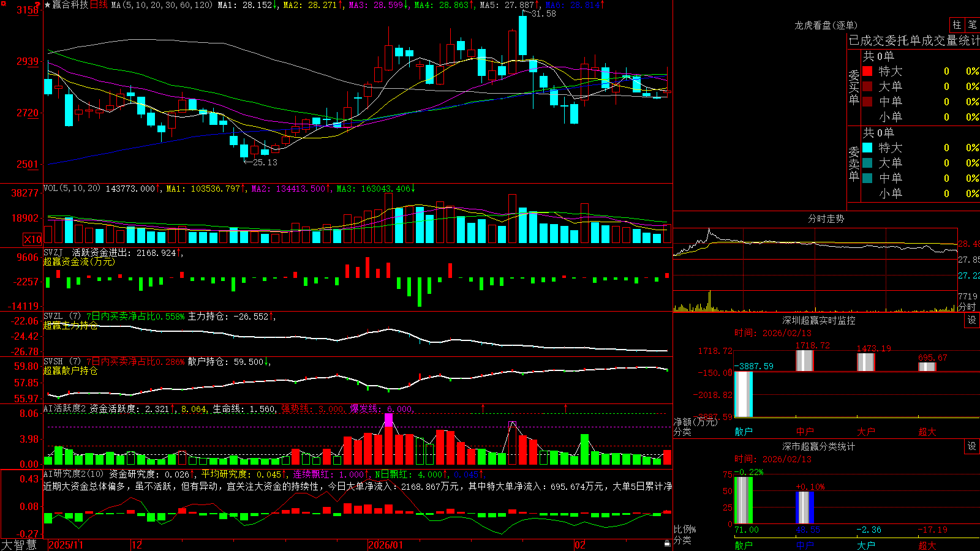Open 设 settings for 深圳超赢实时监控 panel
The width and height of the screenshot is (980, 551).
pos(972,320)
